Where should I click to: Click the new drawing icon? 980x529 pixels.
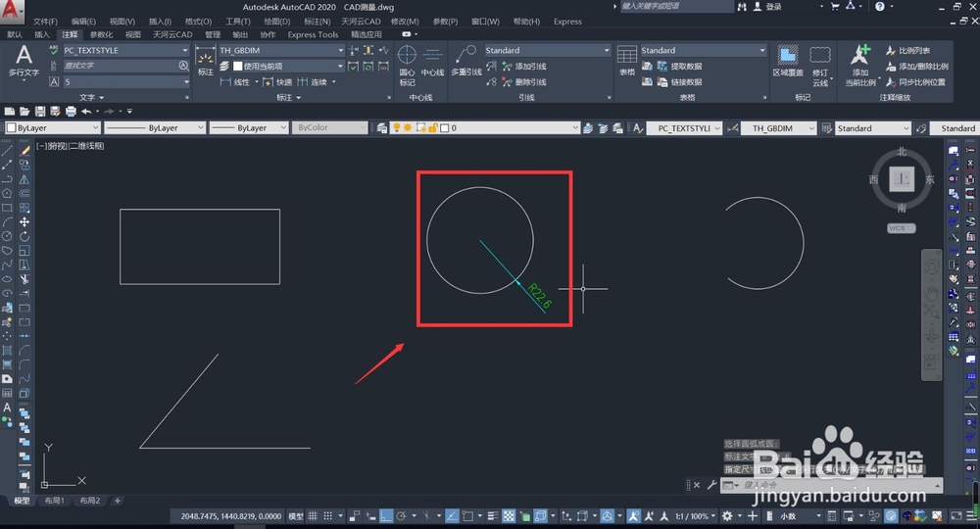10,111
